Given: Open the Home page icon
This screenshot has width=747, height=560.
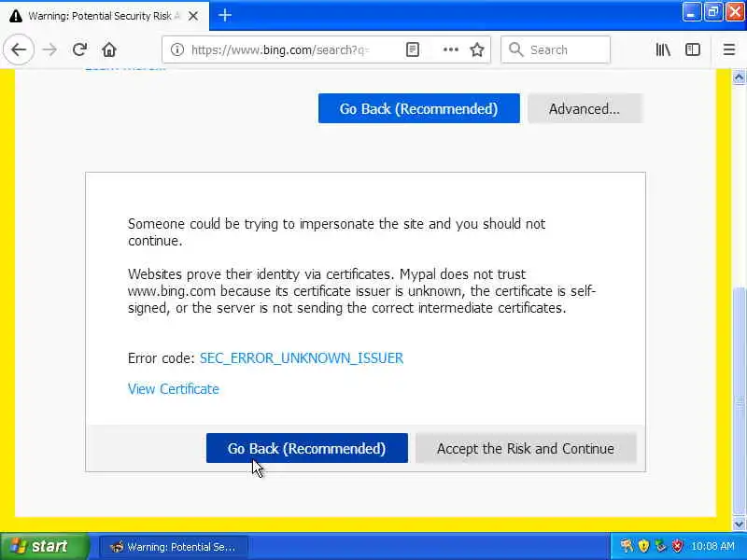Looking at the screenshot, I should (109, 49).
